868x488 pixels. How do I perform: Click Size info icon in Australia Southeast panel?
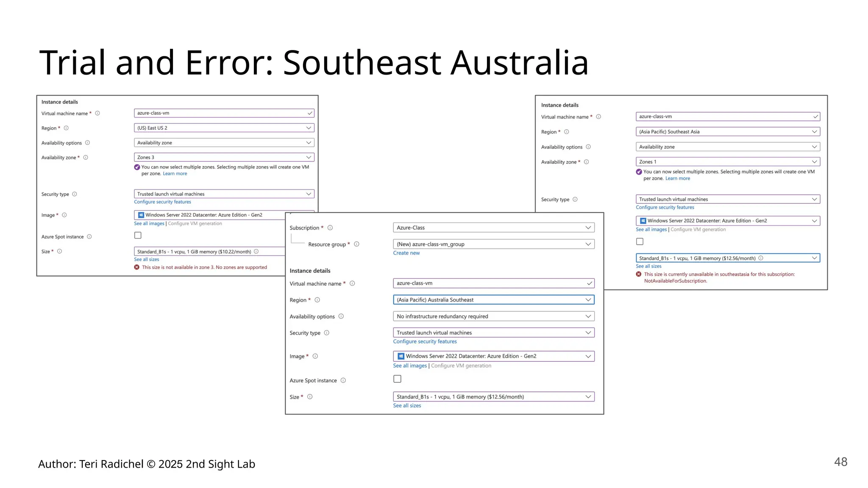tap(310, 397)
